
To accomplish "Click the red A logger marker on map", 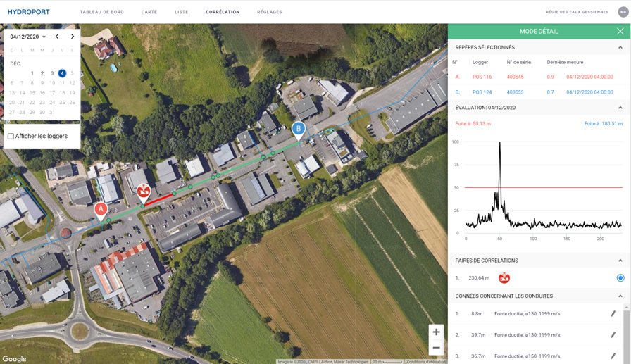I will pyautogui.click(x=101, y=209).
